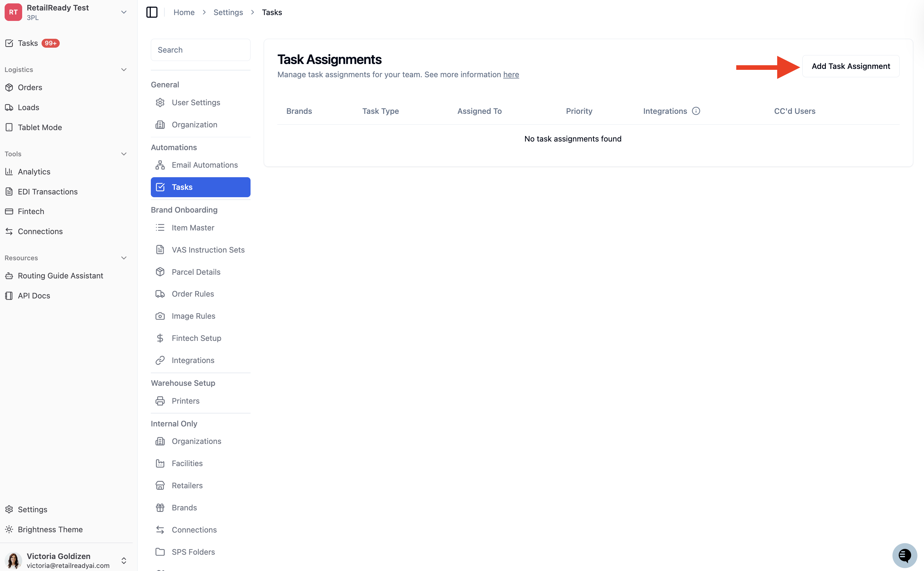Click the Add Task Assignment button
Image resolution: width=924 pixels, height=571 pixels.
pyautogui.click(x=850, y=66)
